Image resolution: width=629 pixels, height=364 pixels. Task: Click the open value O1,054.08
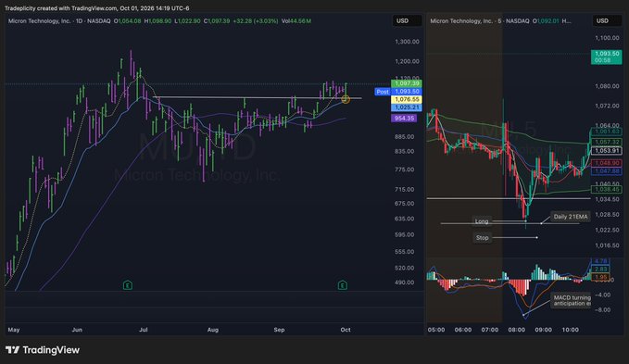point(127,21)
